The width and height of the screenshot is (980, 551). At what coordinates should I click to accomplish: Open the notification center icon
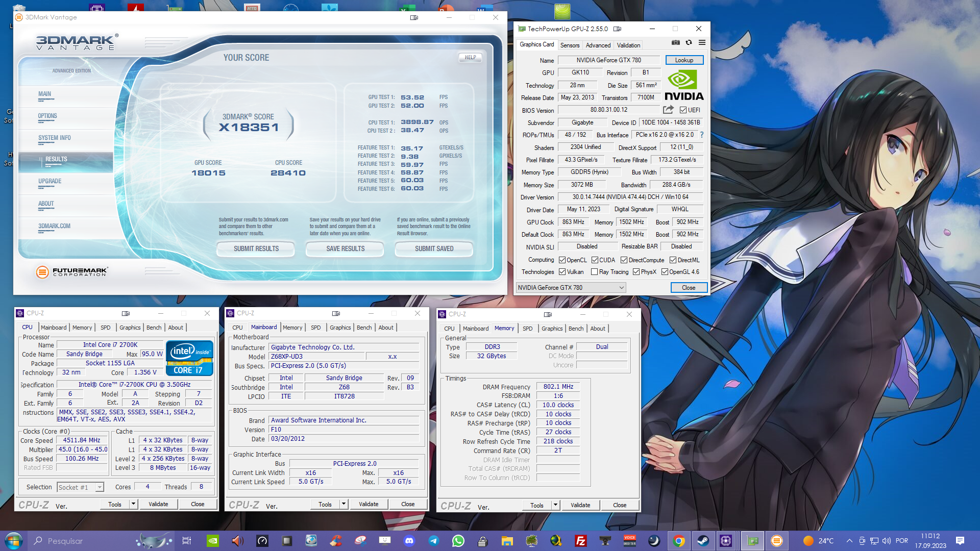click(x=960, y=541)
